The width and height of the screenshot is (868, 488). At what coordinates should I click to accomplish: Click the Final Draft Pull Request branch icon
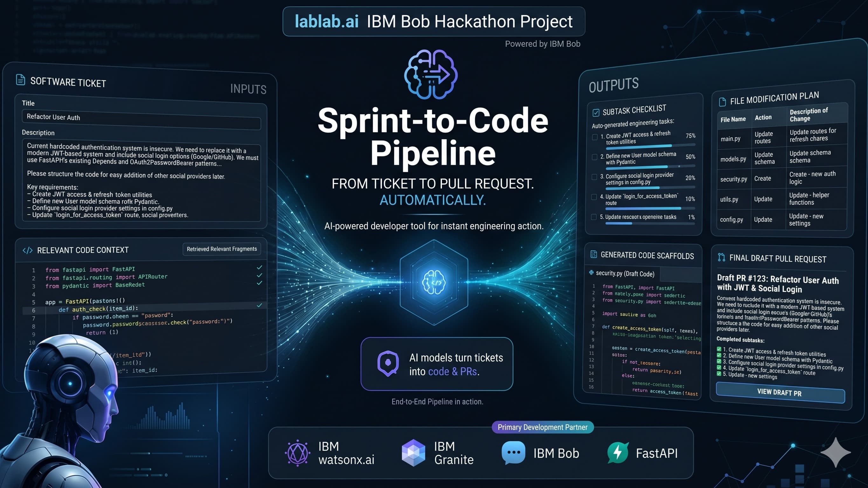coord(721,257)
